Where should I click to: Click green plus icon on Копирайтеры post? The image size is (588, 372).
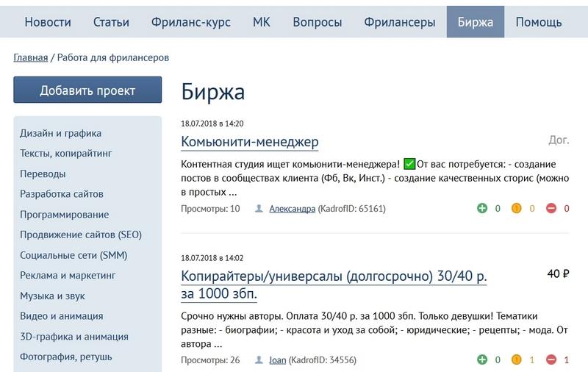[x=482, y=360]
